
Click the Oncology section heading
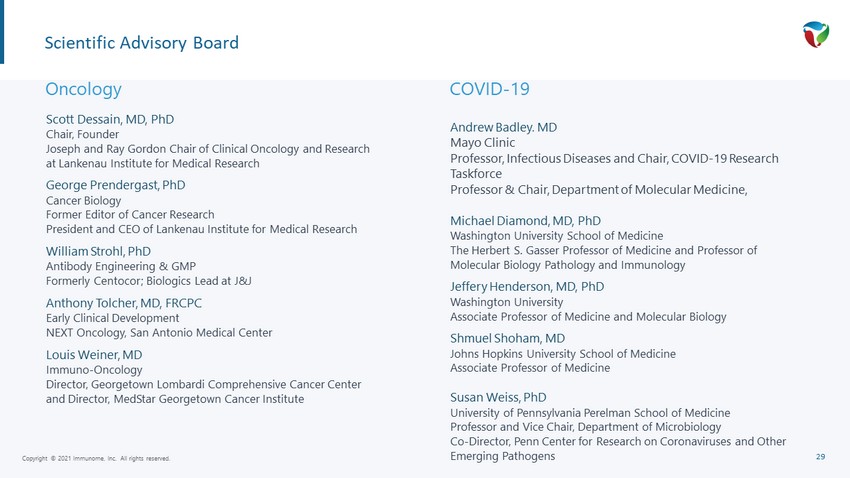click(x=83, y=89)
